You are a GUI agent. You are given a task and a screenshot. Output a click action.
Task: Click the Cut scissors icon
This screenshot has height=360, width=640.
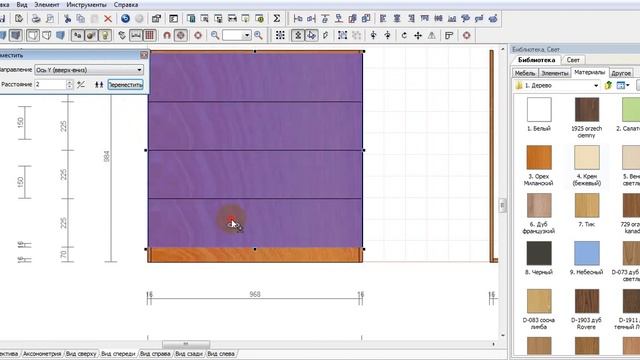(67, 19)
